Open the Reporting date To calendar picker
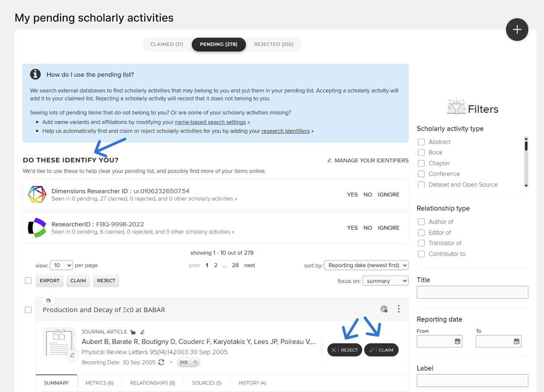The width and height of the screenshot is (544, 392). pos(516,341)
